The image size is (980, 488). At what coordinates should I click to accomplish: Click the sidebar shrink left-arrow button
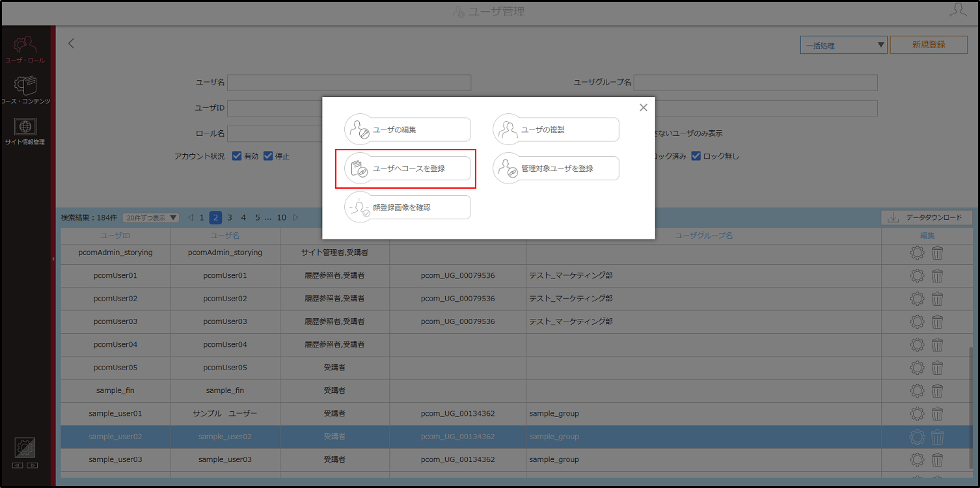tap(18, 465)
